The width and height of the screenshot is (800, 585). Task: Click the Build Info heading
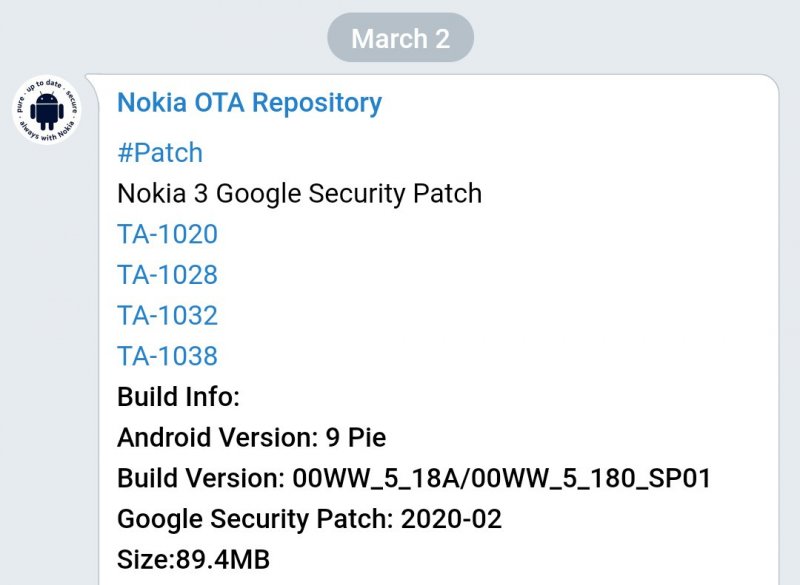(178, 397)
